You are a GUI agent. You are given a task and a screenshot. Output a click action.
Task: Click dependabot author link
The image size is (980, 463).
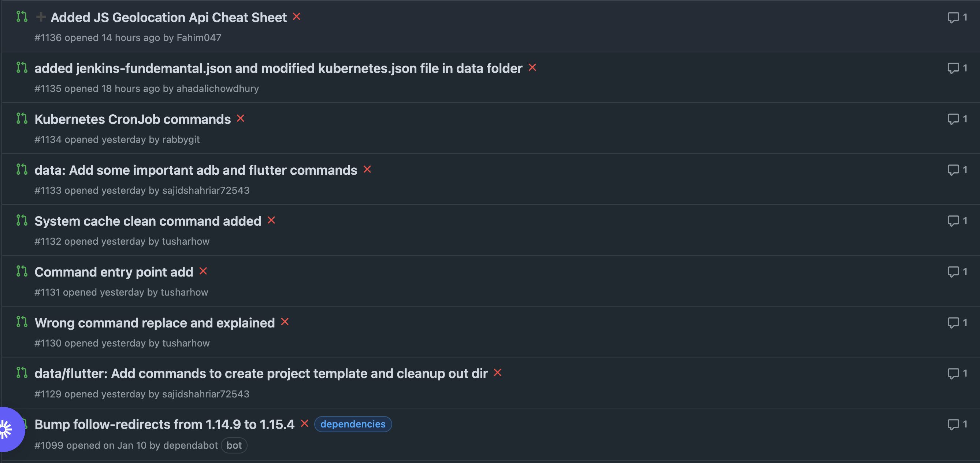(x=190, y=445)
